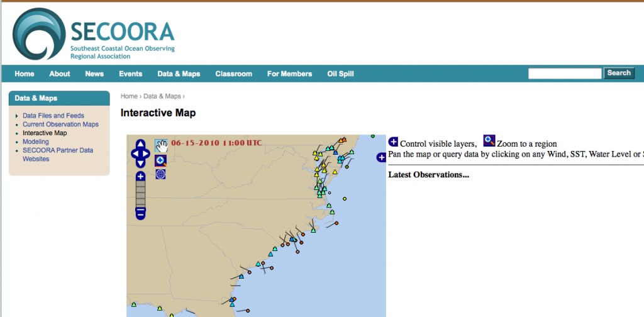
Task: Zoom in with the plus button
Action: coord(140,177)
